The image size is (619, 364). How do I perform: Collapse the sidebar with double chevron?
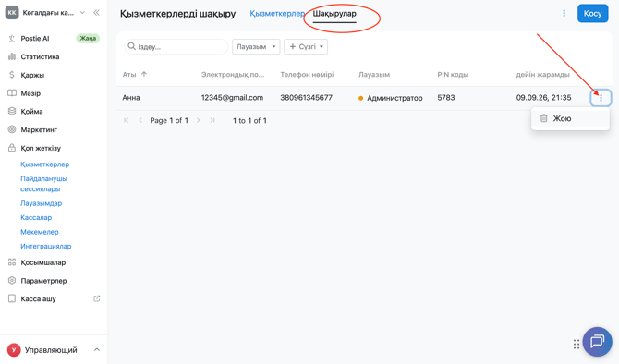point(96,13)
